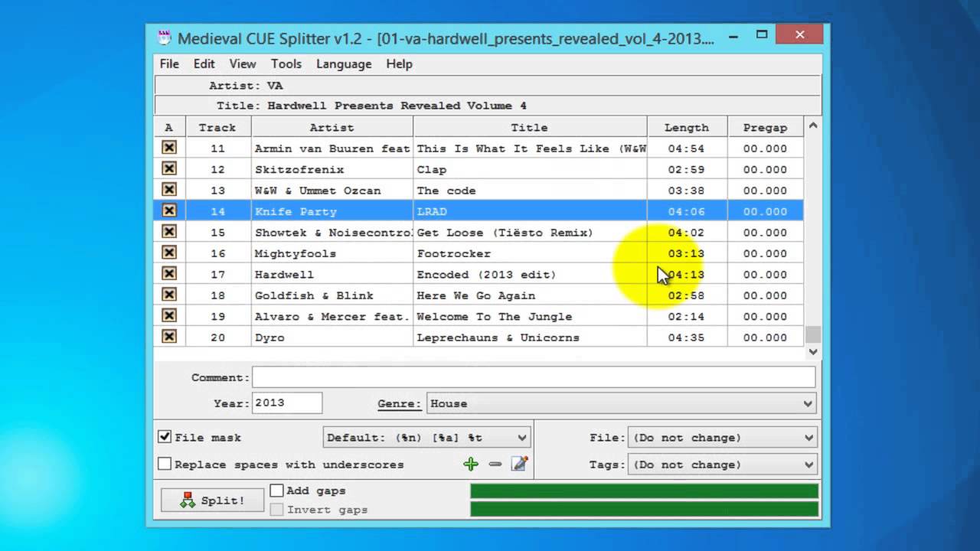Select the title Clap
Screen dimensions: 980x551
pos(432,169)
